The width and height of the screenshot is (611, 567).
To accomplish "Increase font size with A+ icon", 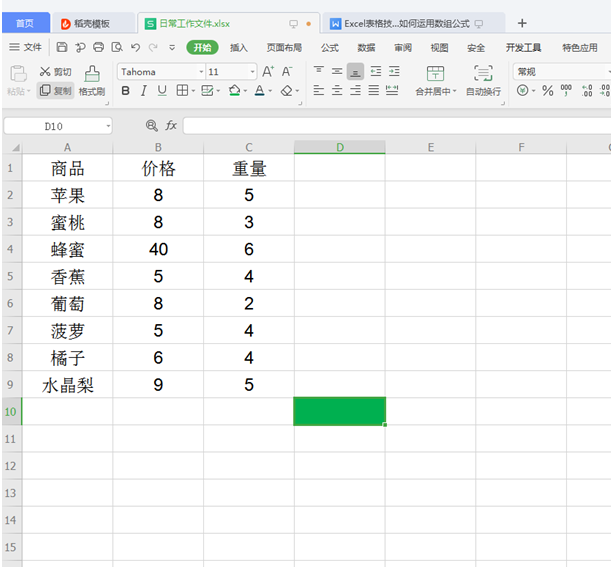I will click(x=268, y=72).
